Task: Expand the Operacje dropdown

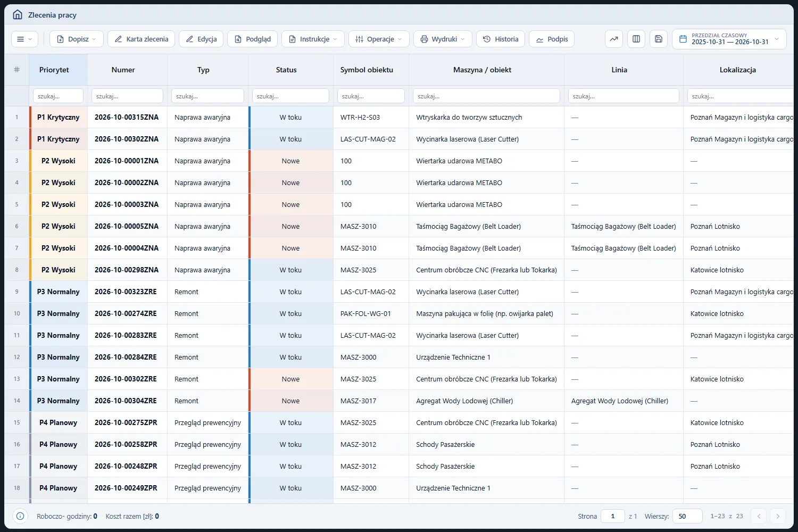Action: 379,39
